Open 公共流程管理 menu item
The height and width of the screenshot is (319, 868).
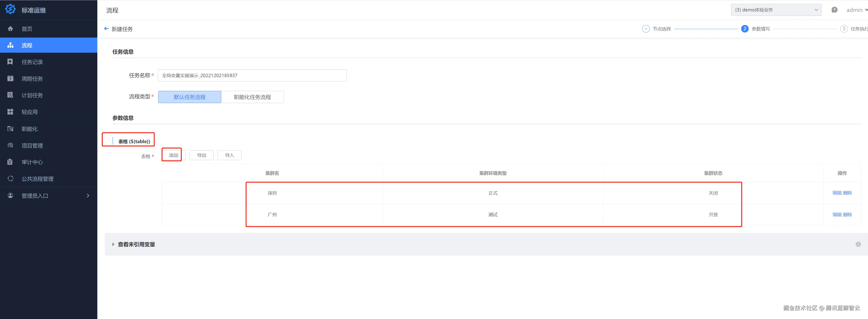coord(37,179)
